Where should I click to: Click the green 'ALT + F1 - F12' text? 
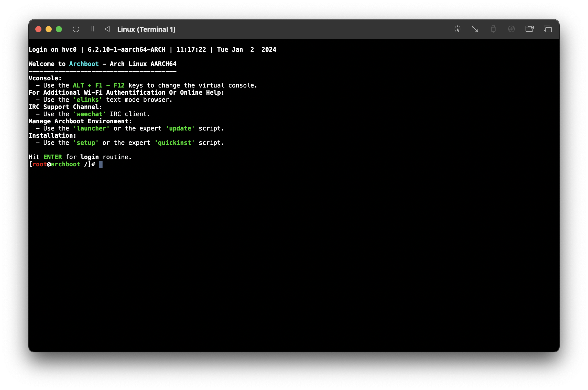pyautogui.click(x=99, y=85)
